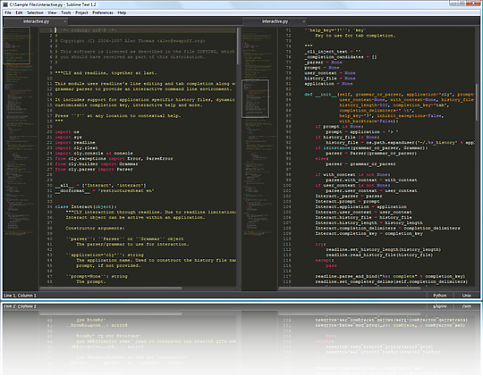Screen dimensions: 483x376
Task: Open the File menu
Action: pyautogui.click(x=8, y=13)
